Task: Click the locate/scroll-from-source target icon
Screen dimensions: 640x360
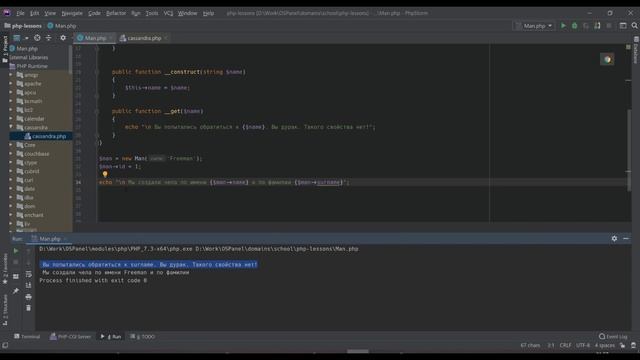Action: tap(37, 38)
